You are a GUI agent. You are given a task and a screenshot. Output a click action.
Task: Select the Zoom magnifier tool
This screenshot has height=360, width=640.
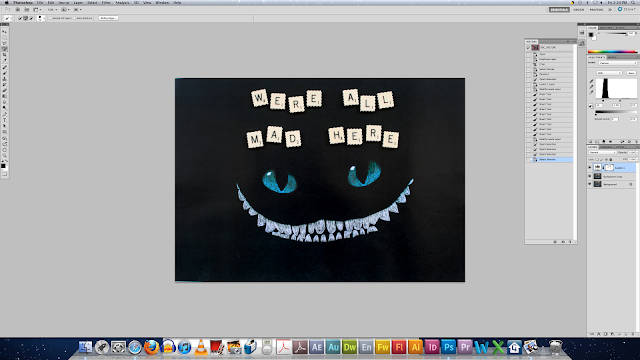click(4, 156)
